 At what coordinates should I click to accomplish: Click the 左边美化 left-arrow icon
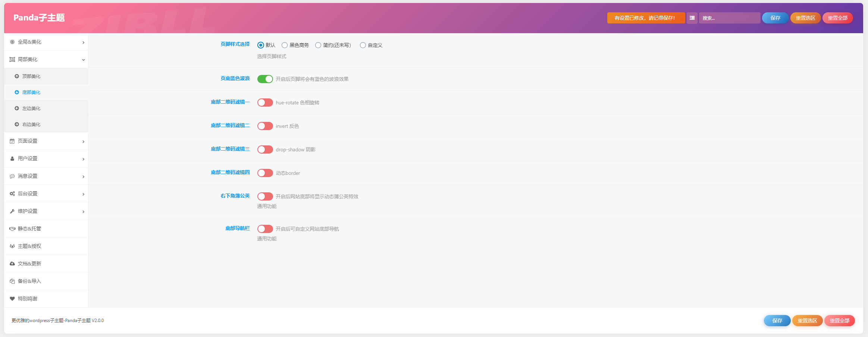pyautogui.click(x=17, y=108)
